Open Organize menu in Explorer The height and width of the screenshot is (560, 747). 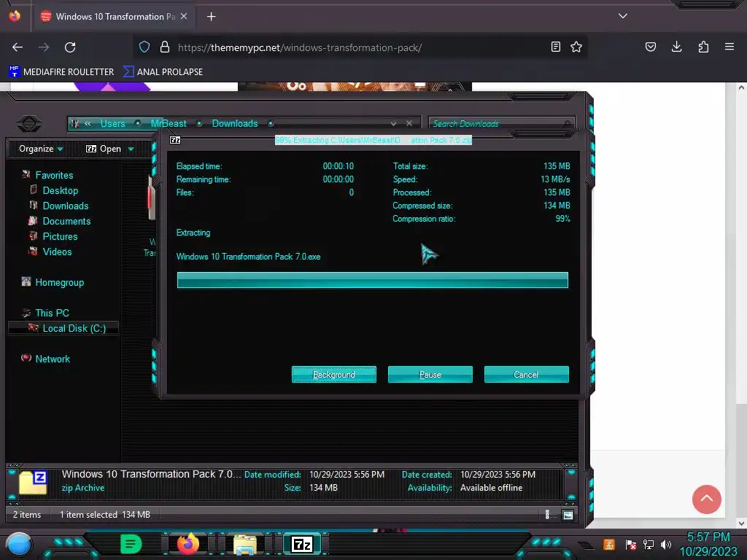pyautogui.click(x=41, y=149)
